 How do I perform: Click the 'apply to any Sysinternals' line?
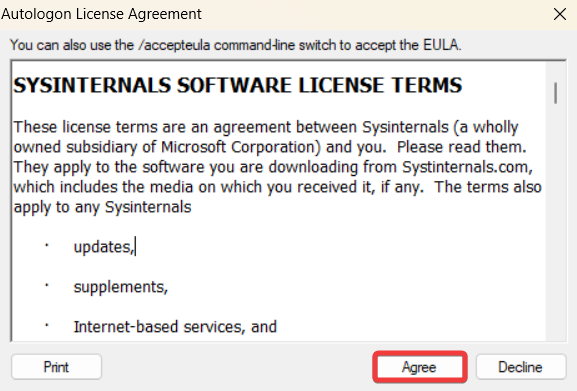tap(102, 207)
